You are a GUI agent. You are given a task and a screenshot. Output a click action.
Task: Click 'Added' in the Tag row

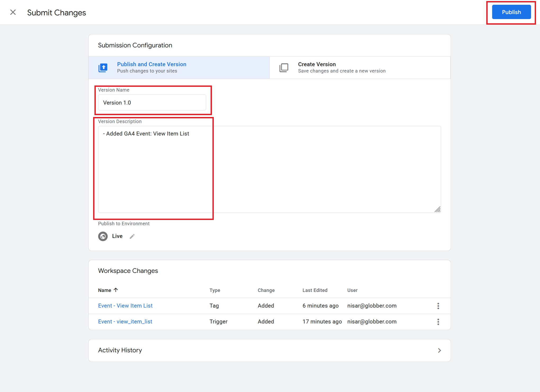pyautogui.click(x=266, y=306)
